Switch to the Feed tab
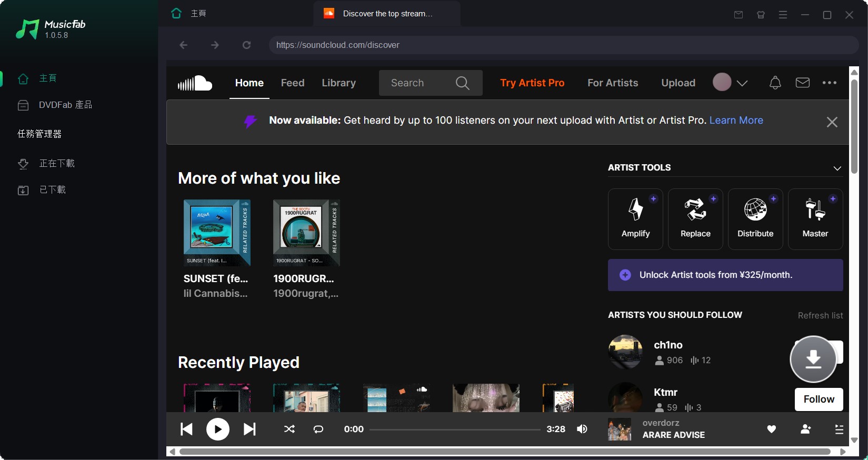The image size is (868, 460). click(x=293, y=83)
